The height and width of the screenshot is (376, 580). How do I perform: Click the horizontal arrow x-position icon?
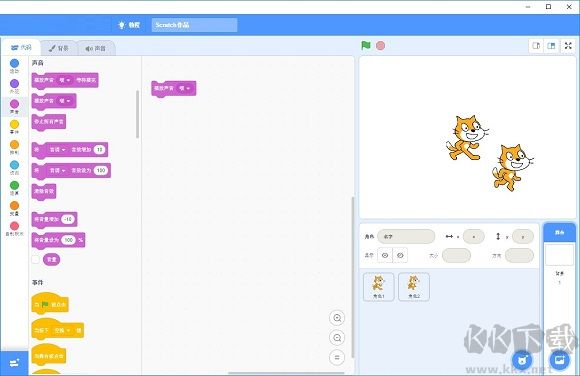(449, 236)
